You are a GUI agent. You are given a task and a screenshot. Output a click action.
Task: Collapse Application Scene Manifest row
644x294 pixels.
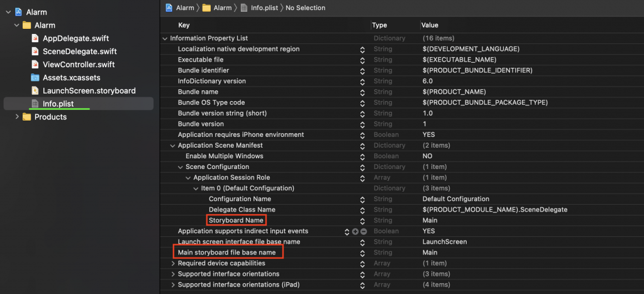click(x=172, y=146)
